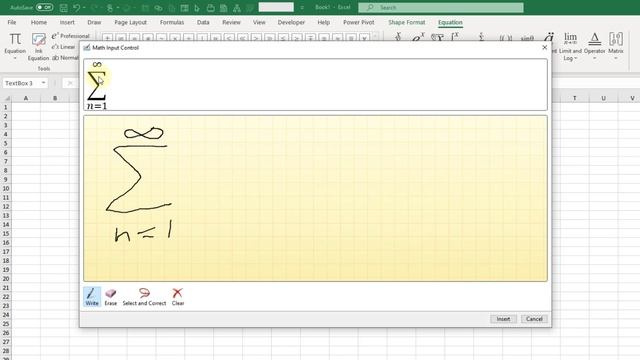Open the Undo history dropdown
The width and height of the screenshot is (640, 360).
pos(84,7)
